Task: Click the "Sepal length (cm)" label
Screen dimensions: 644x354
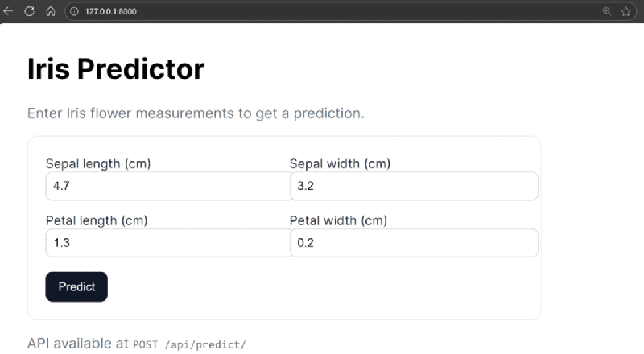Action: pos(98,163)
